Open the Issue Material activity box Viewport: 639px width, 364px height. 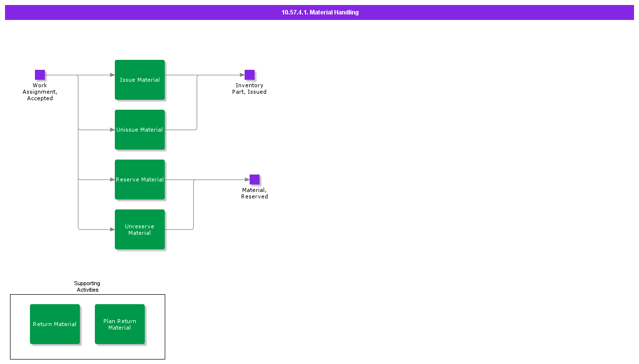(x=140, y=80)
